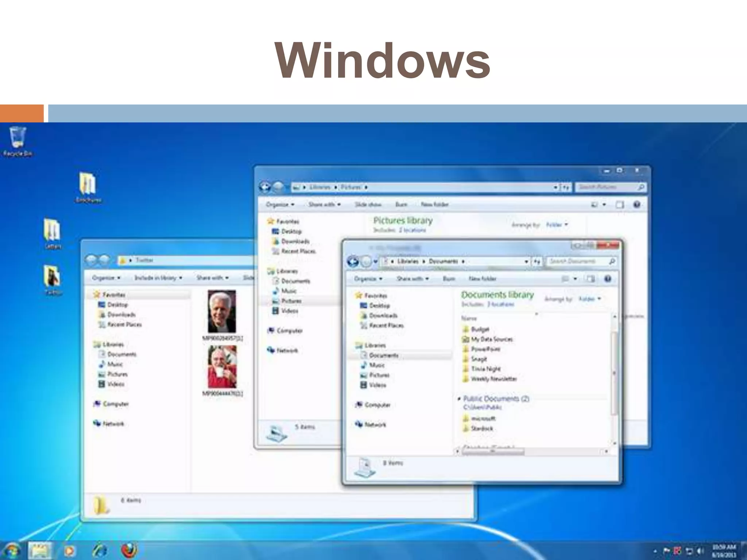This screenshot has width=747, height=560.
Task: Click the Windows Start button
Action: (12, 551)
